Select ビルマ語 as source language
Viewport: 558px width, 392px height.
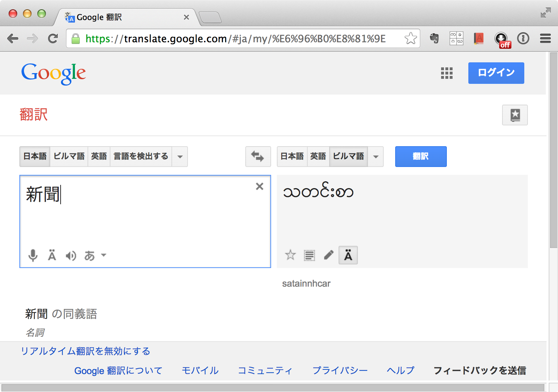point(69,157)
